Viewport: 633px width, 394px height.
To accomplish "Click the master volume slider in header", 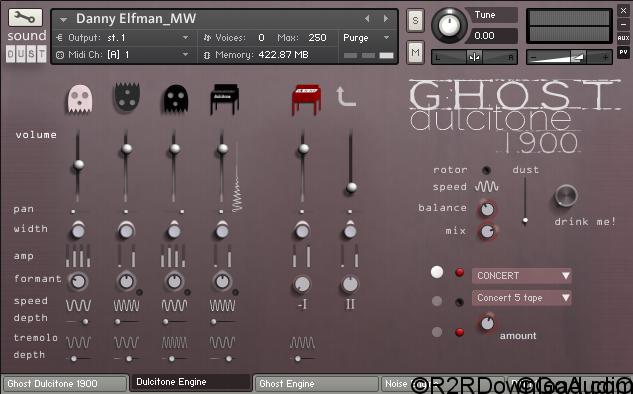I will pos(569,57).
